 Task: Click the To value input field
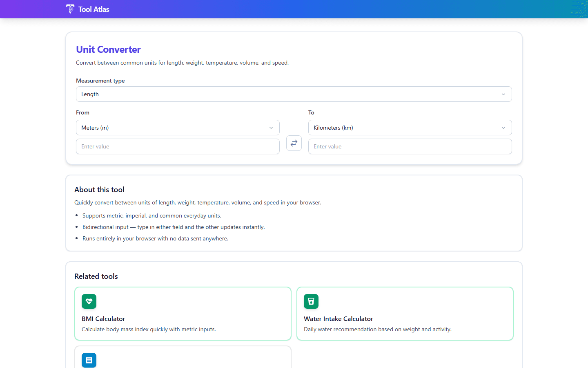(410, 146)
